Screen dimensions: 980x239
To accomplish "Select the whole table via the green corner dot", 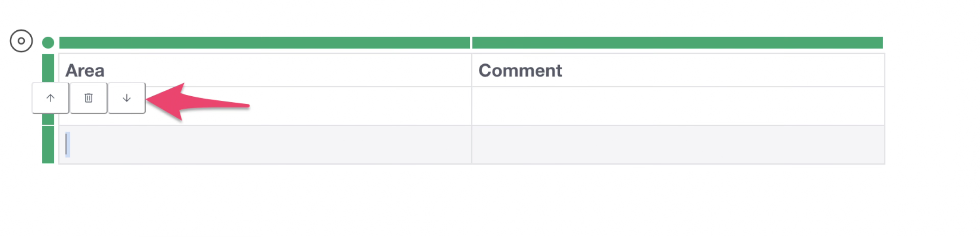I will [48, 43].
